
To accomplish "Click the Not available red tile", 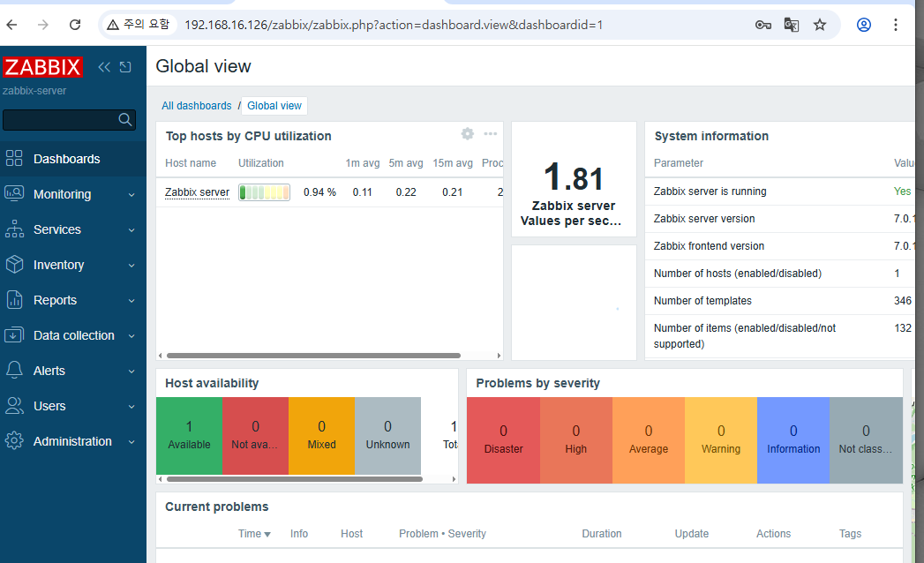I will [x=255, y=436].
